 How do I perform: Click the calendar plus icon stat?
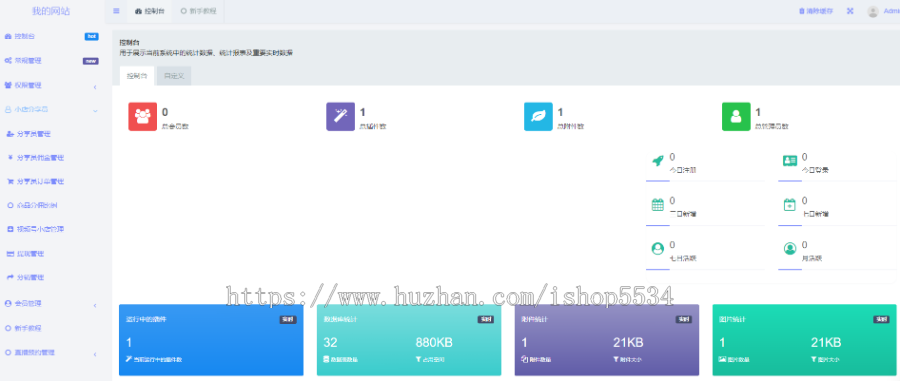pyautogui.click(x=790, y=204)
